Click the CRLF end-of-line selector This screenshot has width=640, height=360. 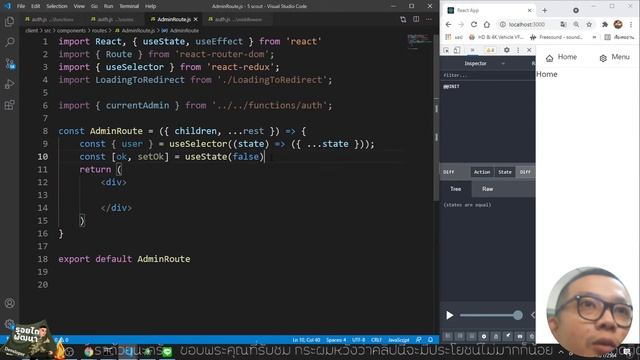coord(376,340)
